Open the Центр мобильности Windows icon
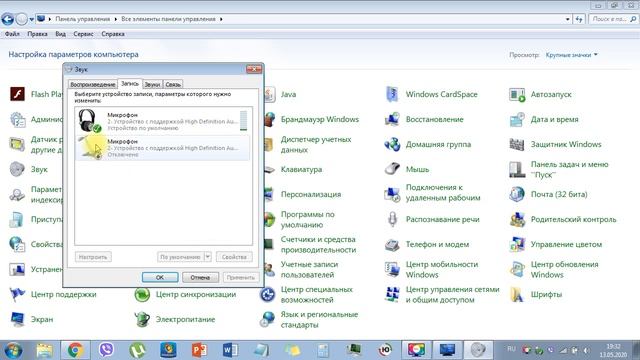This screenshot has height=360, width=640. point(392,269)
